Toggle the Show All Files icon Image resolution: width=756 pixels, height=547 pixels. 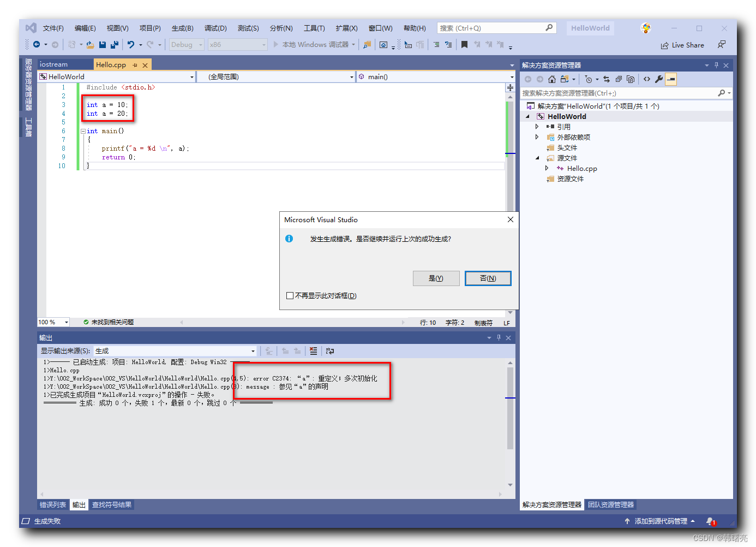pos(631,79)
